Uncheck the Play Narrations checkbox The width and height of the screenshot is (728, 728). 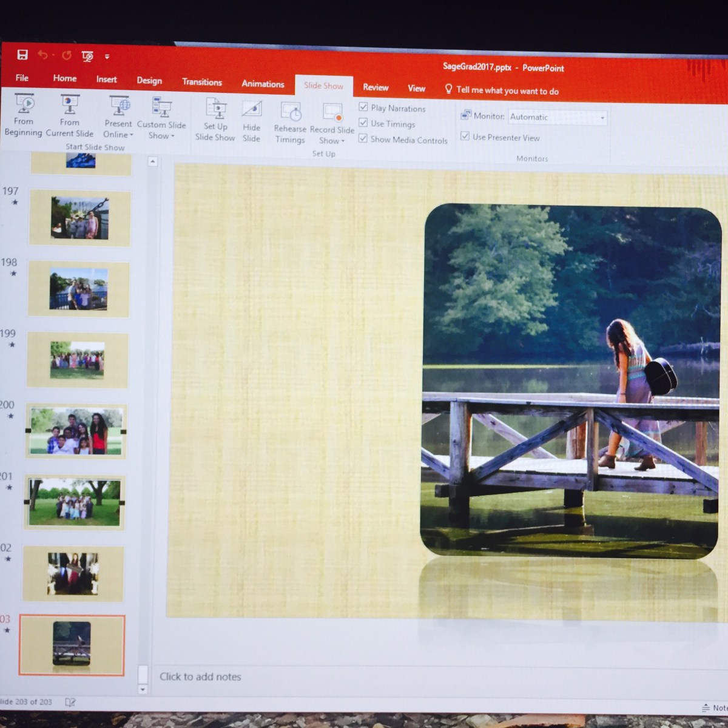(363, 107)
